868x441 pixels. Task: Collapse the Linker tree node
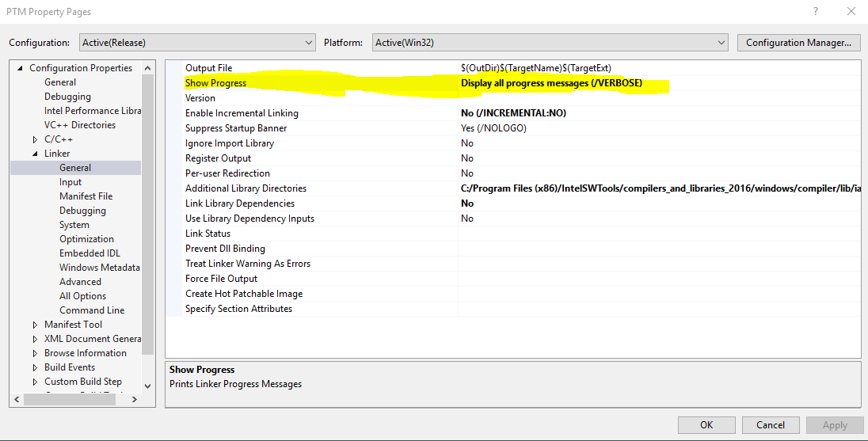36,154
